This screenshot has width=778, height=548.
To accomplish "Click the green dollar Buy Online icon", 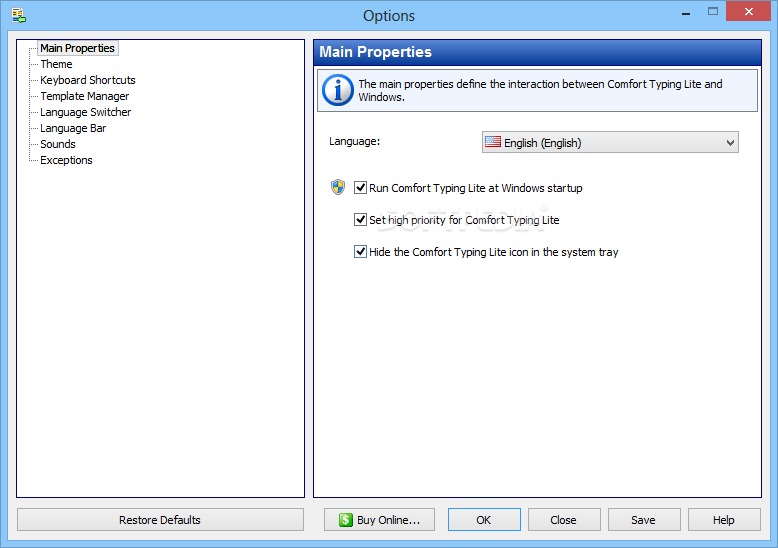I will pyautogui.click(x=346, y=520).
